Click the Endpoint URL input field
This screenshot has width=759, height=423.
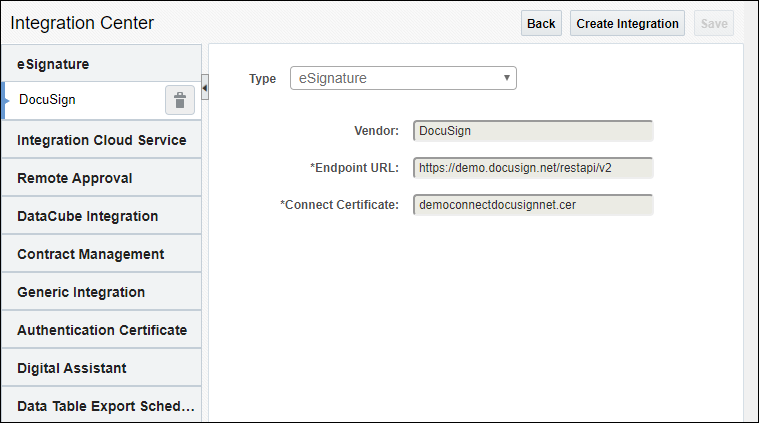[533, 168]
